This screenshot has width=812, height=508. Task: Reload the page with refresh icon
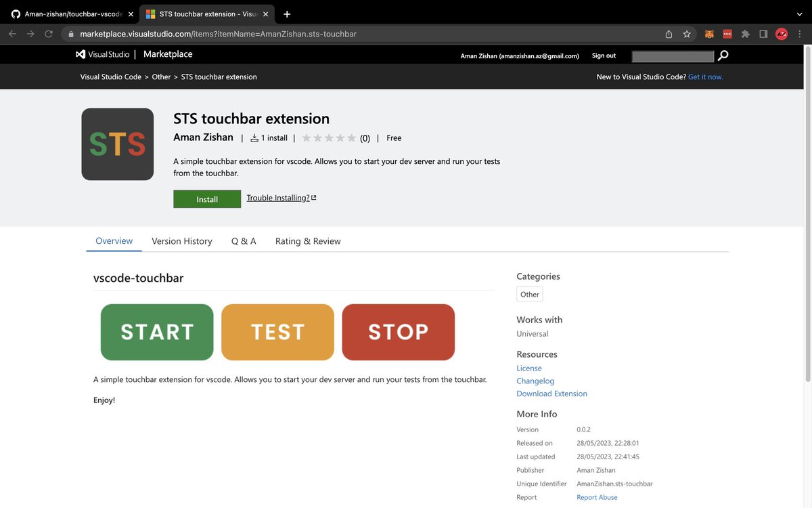click(49, 34)
